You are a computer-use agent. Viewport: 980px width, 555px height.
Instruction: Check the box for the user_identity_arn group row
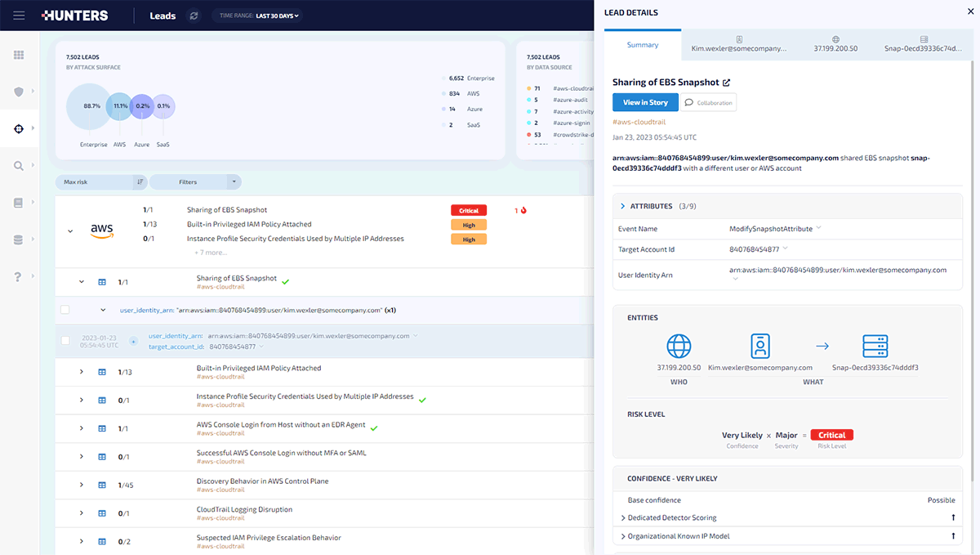(65, 311)
